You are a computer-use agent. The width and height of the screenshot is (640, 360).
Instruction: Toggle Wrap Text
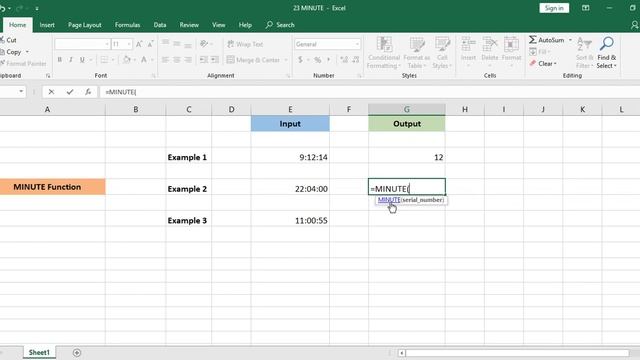coord(245,44)
